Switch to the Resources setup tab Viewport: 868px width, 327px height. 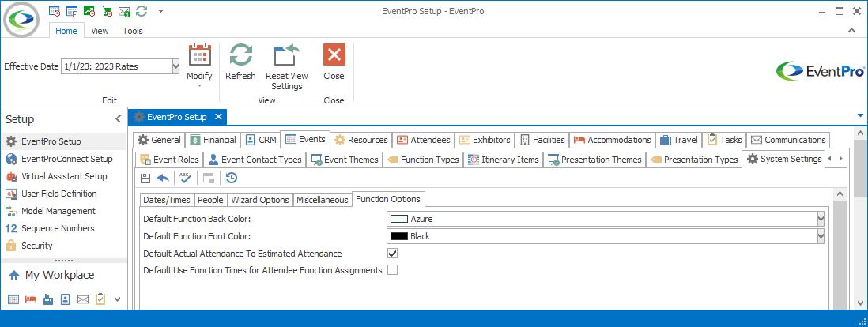pyautogui.click(x=361, y=140)
